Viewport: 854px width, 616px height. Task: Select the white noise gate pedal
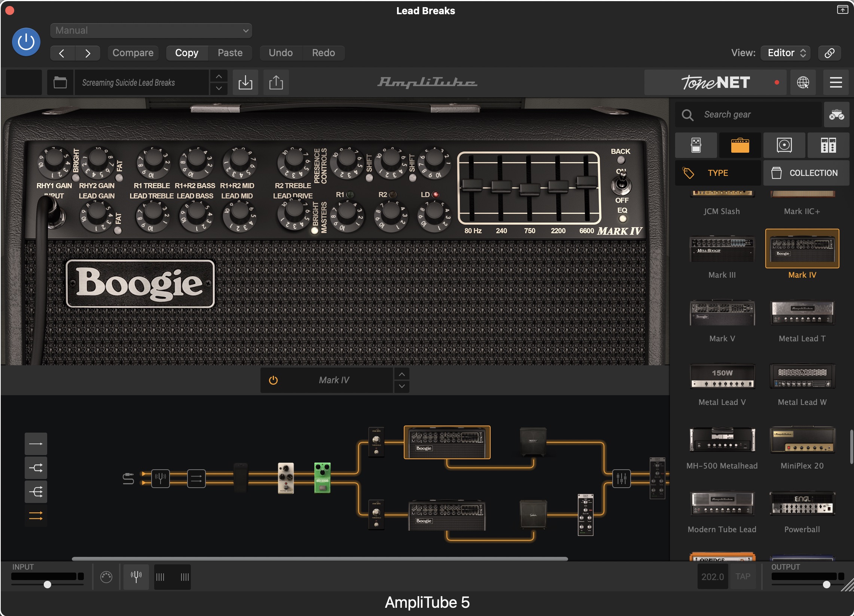point(286,478)
